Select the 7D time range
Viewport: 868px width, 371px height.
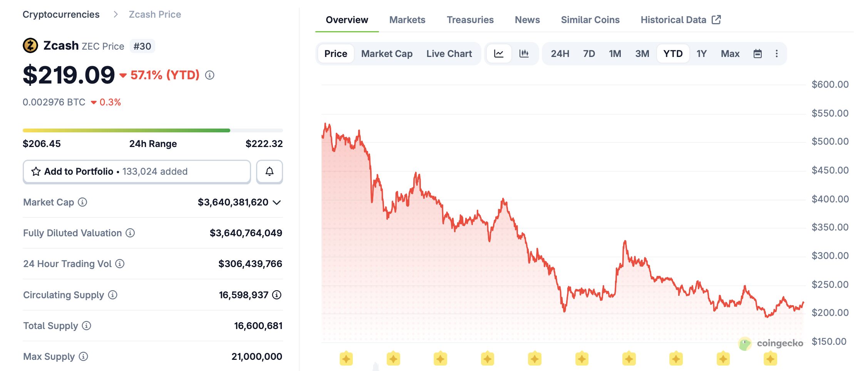pos(589,53)
